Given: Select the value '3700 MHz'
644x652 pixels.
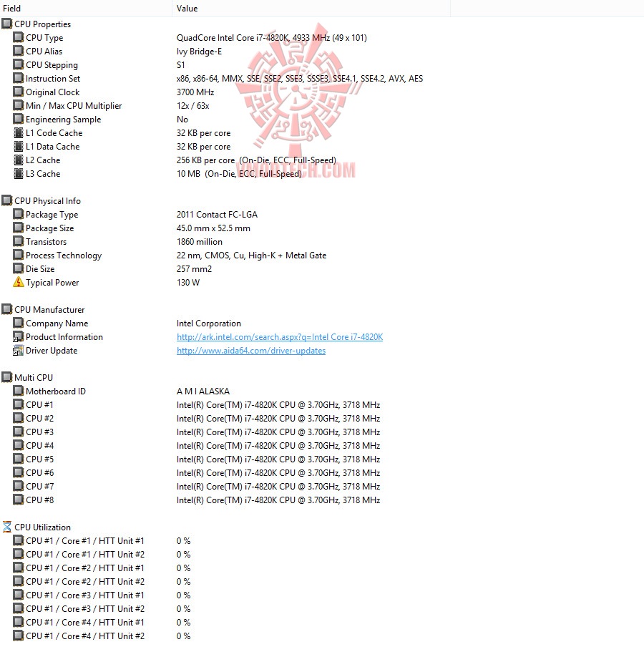Looking at the screenshot, I should [195, 92].
